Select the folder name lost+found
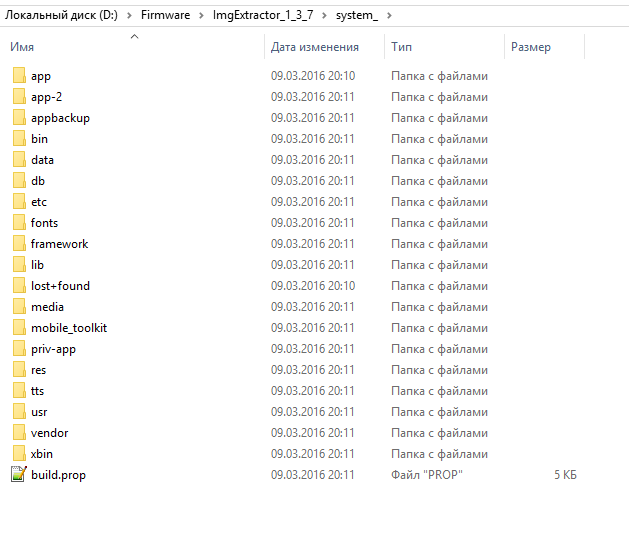The height and width of the screenshot is (553, 629). 61,286
